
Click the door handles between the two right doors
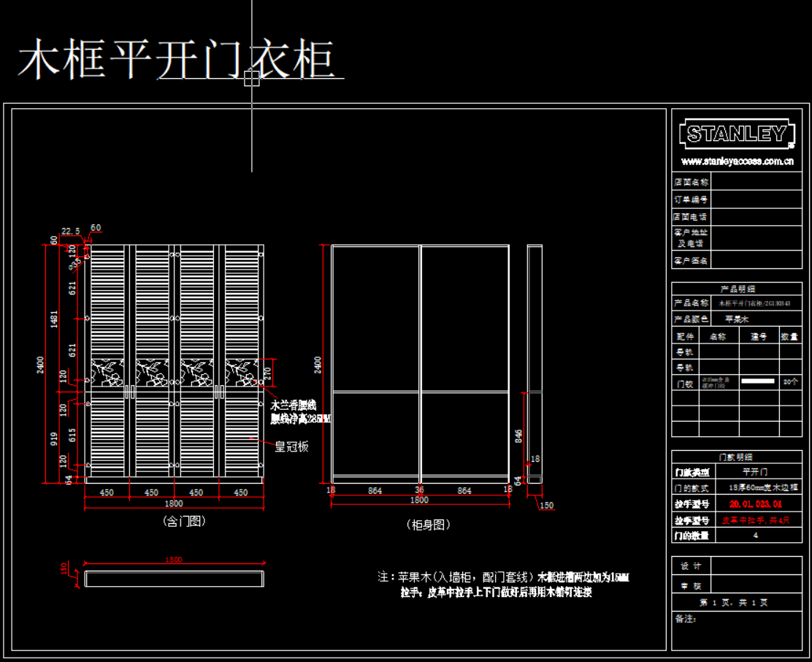pyautogui.click(x=218, y=392)
